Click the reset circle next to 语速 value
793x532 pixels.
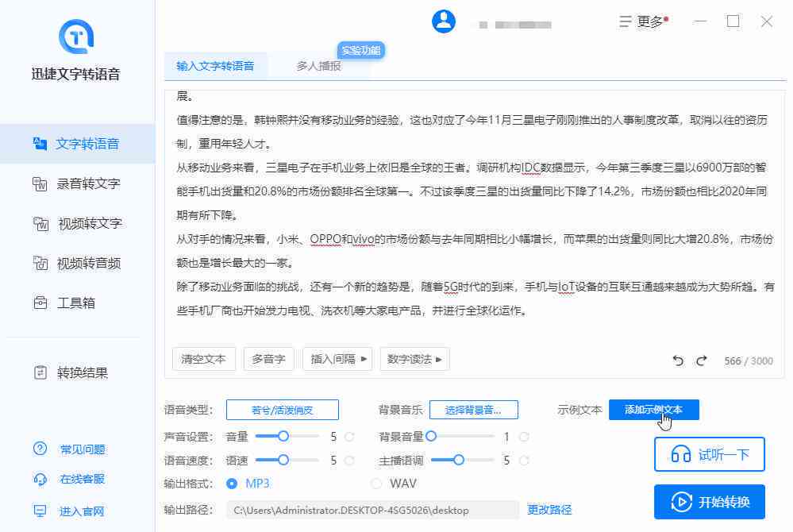349,461
